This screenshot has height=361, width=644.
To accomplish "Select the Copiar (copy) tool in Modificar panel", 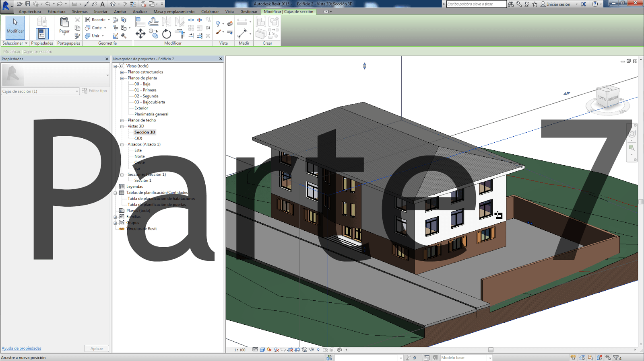I will (153, 34).
